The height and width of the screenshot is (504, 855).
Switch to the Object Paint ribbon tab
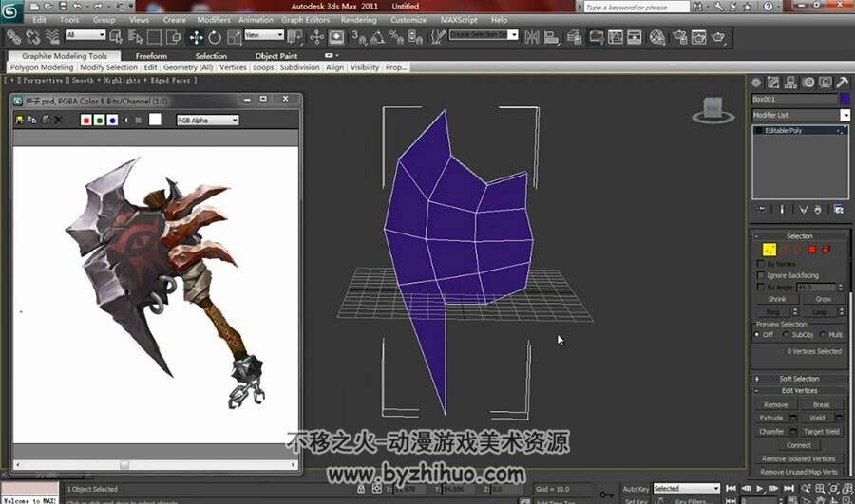pos(276,56)
